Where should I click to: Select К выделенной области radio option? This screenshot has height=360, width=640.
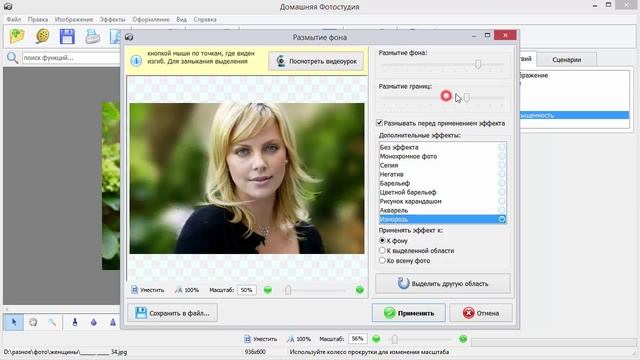point(382,251)
